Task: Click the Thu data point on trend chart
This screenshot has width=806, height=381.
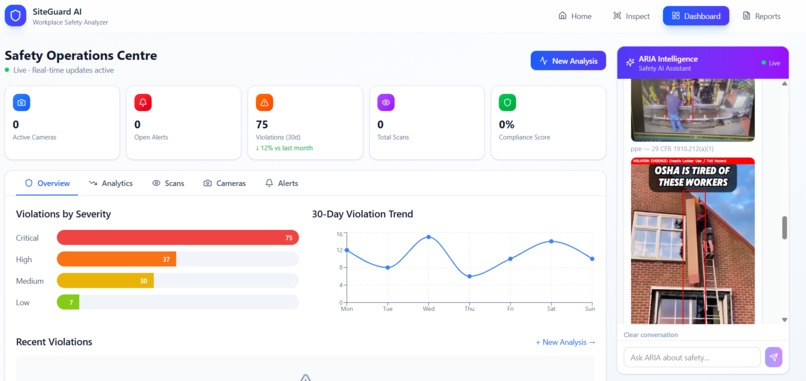Action: click(x=469, y=276)
